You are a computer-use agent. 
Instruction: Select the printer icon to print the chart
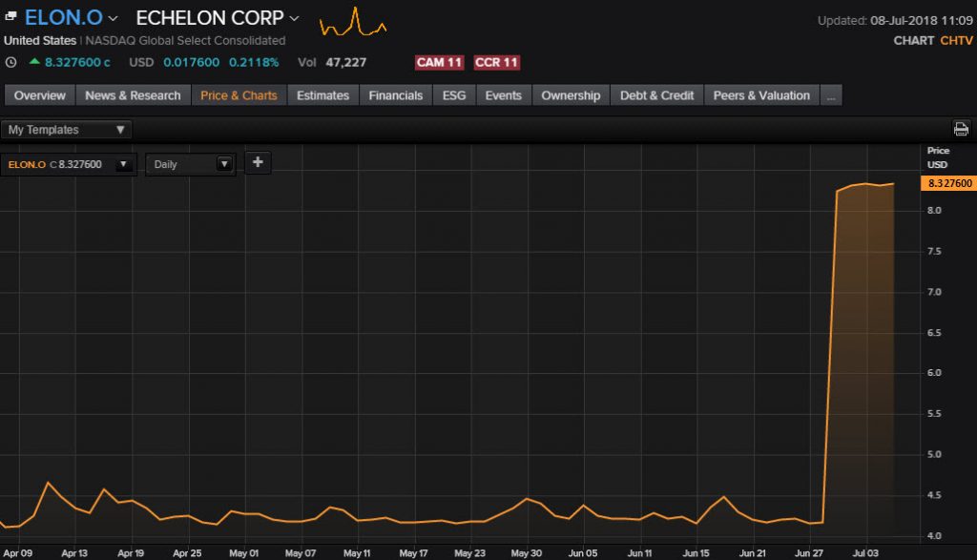tap(962, 129)
